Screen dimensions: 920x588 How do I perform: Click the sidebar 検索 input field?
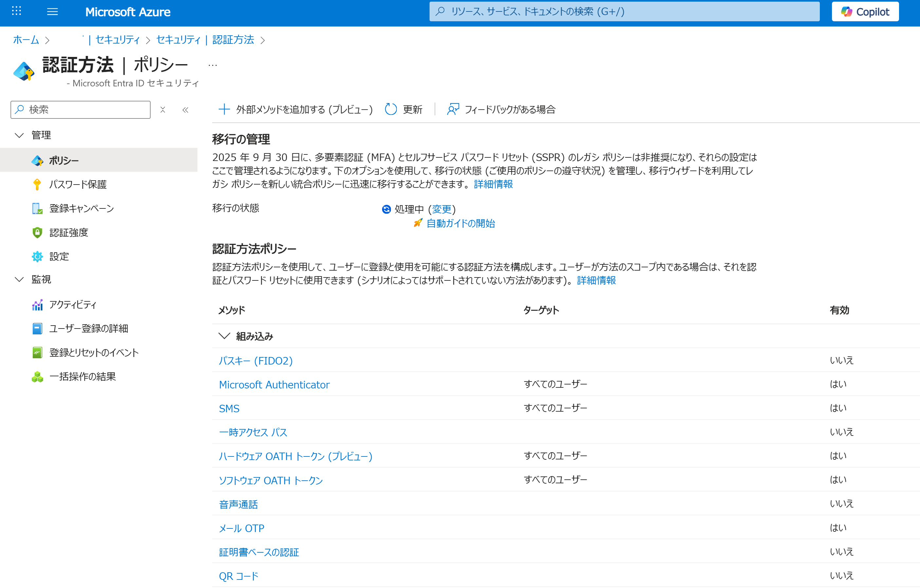point(86,110)
